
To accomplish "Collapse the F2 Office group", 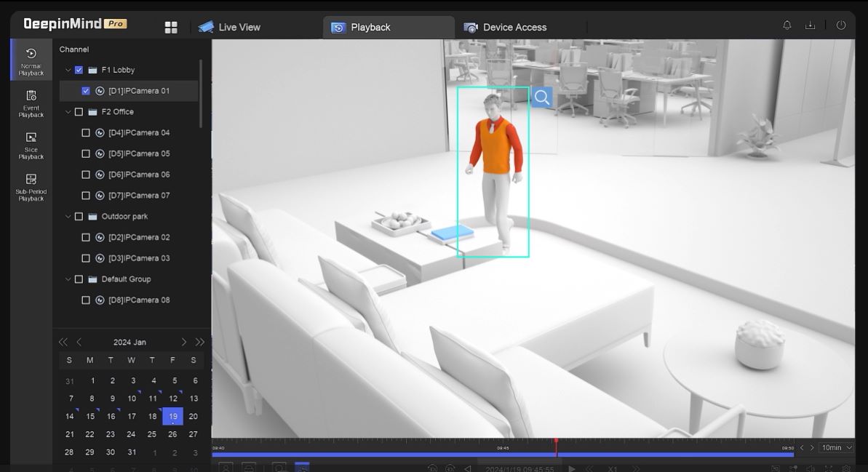I will 68,112.
